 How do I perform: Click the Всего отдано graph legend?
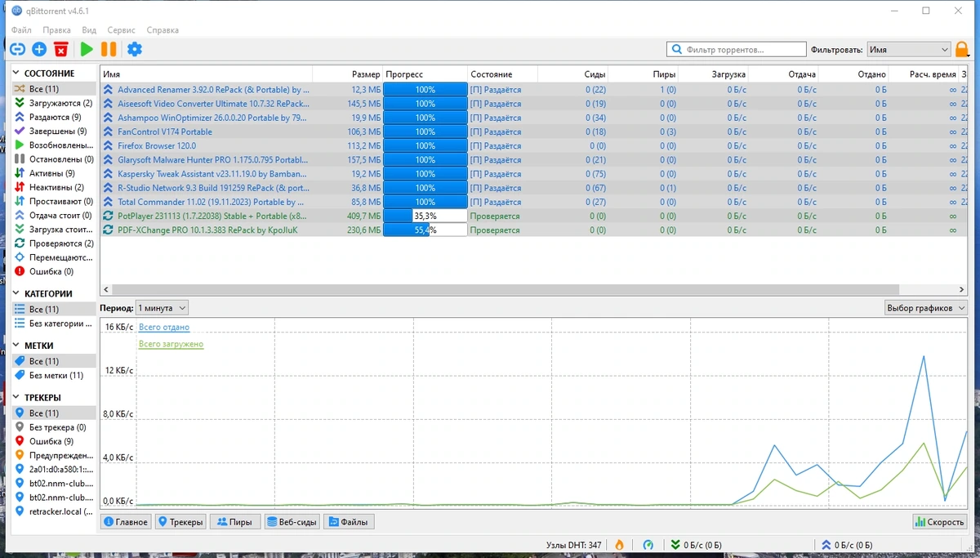[164, 328]
